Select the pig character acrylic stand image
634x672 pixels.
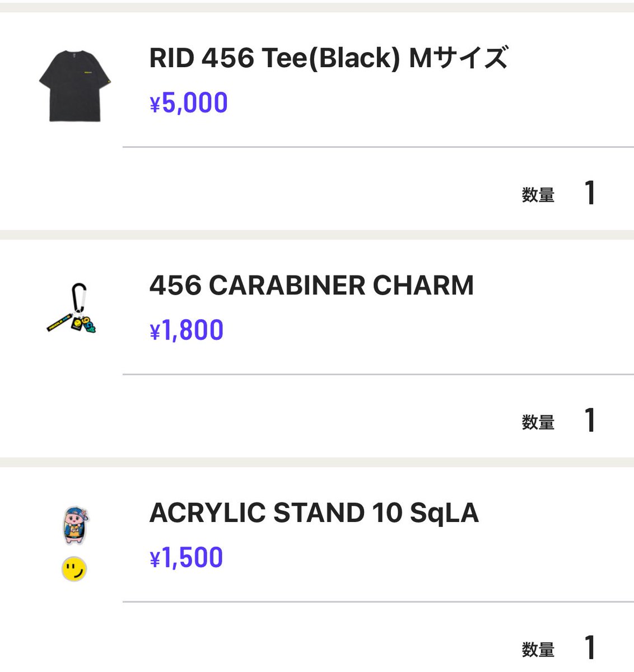tap(76, 526)
